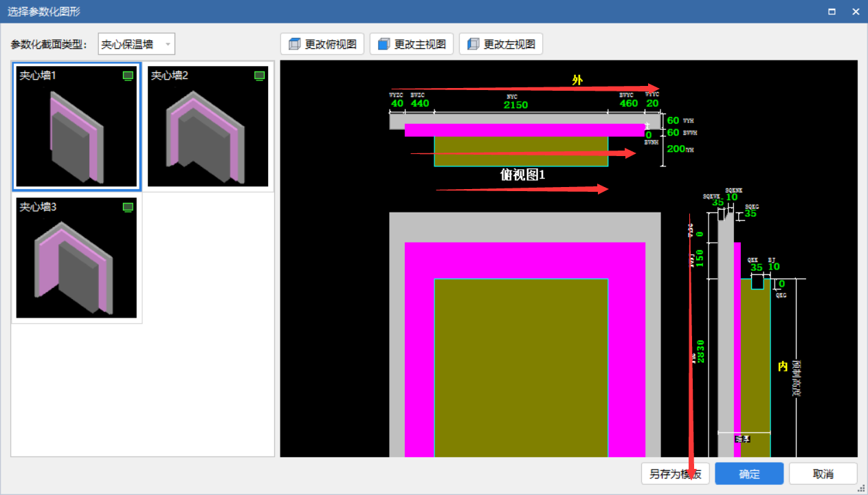Click the 更改左视图 (change left view) button
This screenshot has height=495, width=868.
point(501,44)
